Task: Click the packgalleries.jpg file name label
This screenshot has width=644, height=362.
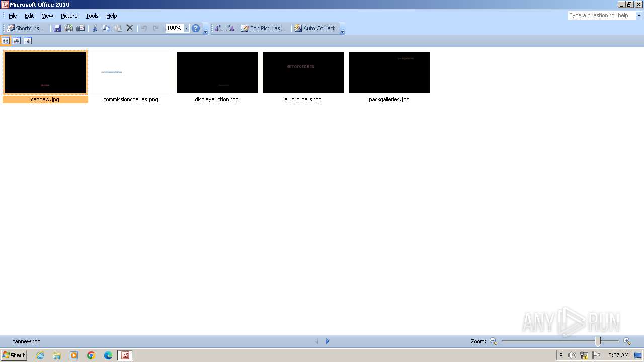Action: (389, 99)
